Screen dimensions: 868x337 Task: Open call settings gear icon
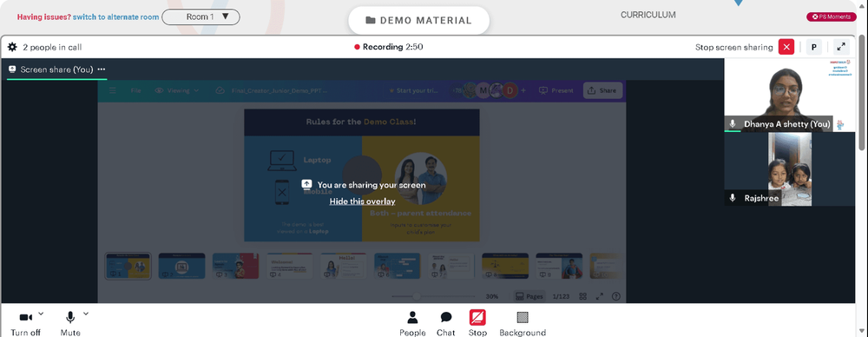pos(12,47)
